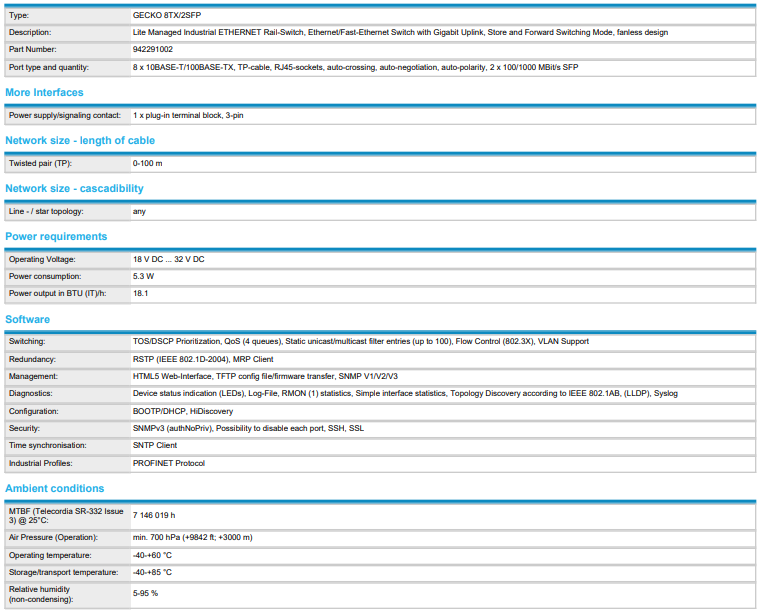Click the '18 V DC ... 32 V DC' value
This screenshot has width=761, height=613.
168,260
